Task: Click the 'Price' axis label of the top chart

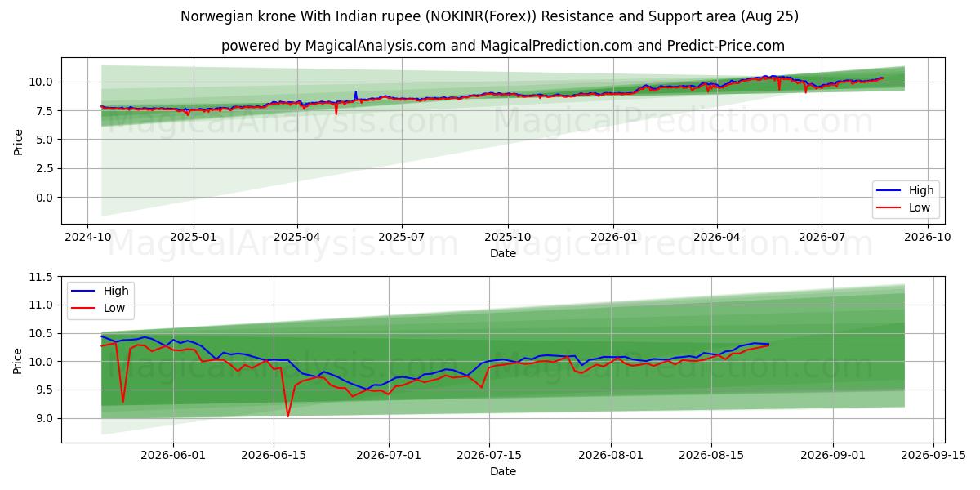Action: tap(18, 140)
